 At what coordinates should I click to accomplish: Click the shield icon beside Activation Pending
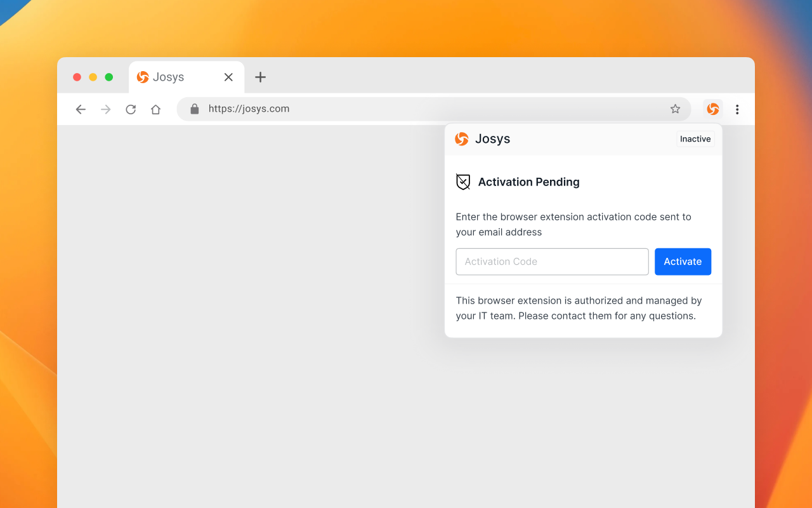tap(463, 182)
